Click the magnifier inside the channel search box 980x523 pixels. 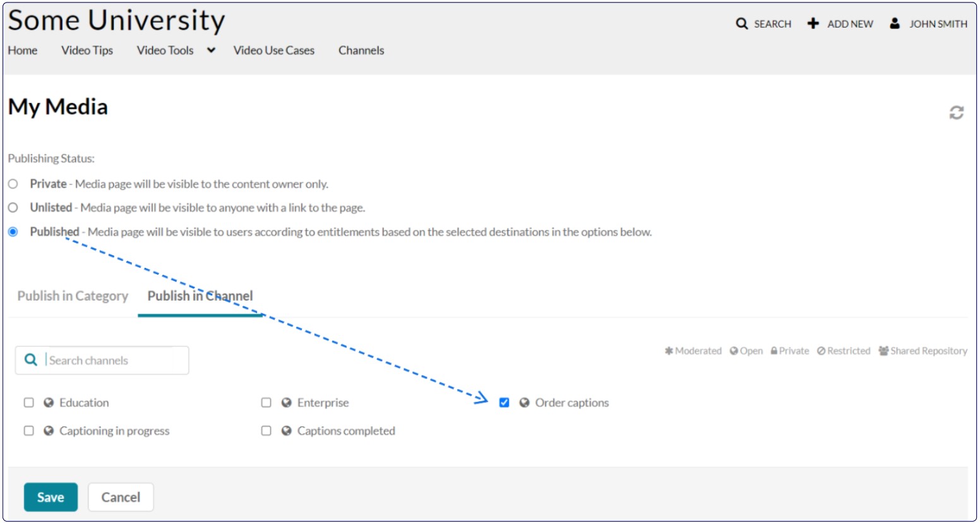tap(30, 360)
